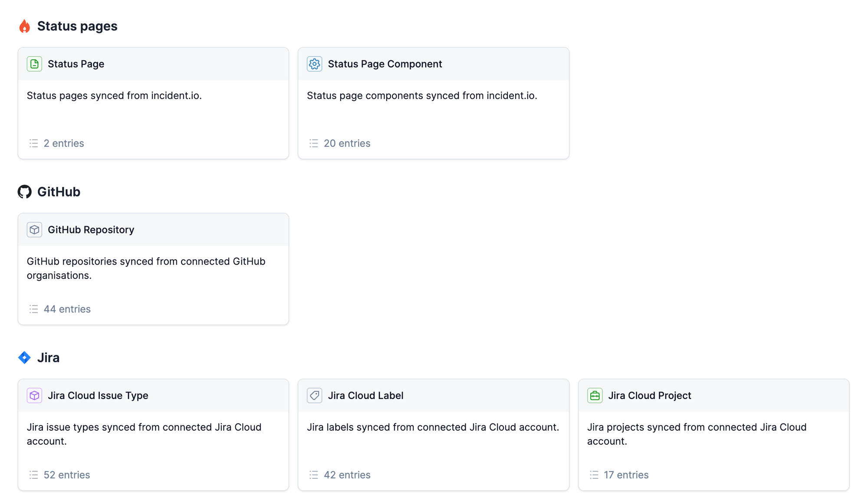Open the Status Page Component title
The height and width of the screenshot is (498, 868).
[x=385, y=64]
